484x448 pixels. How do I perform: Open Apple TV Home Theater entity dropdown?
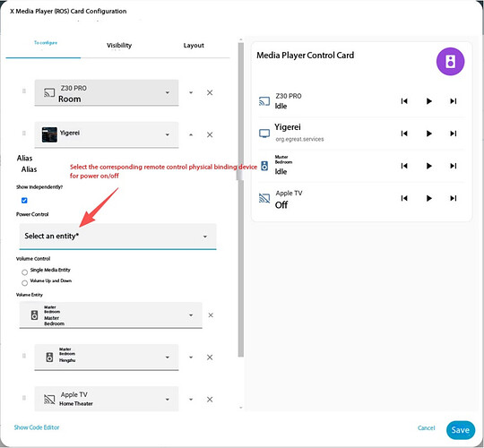[107, 399]
